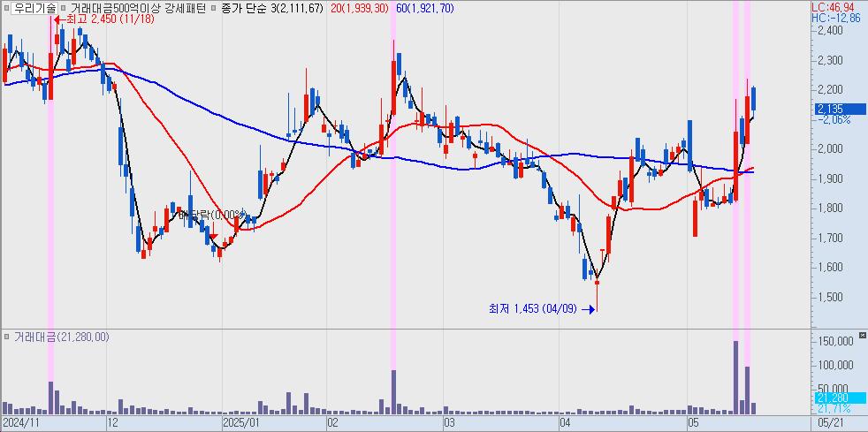This screenshot has height=432, width=868.
Task: Select the red 20(1,939,30) moving average value
Action: click(x=361, y=8)
